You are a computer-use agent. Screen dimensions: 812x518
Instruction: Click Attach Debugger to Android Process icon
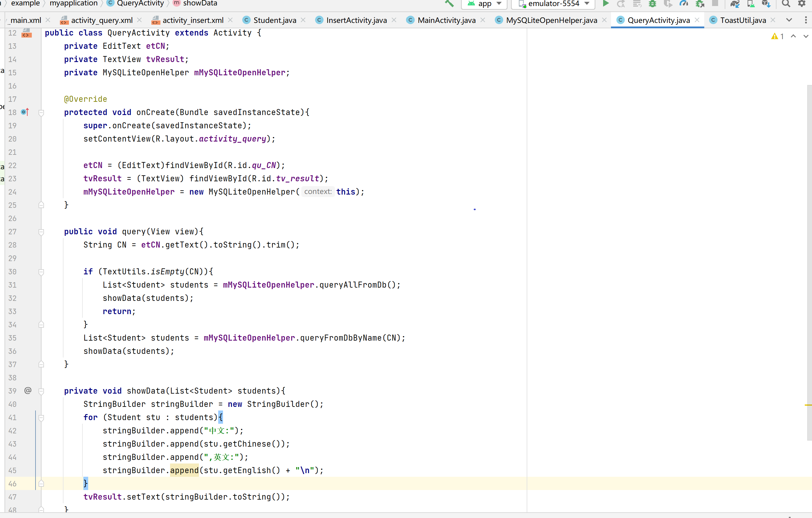point(700,4)
